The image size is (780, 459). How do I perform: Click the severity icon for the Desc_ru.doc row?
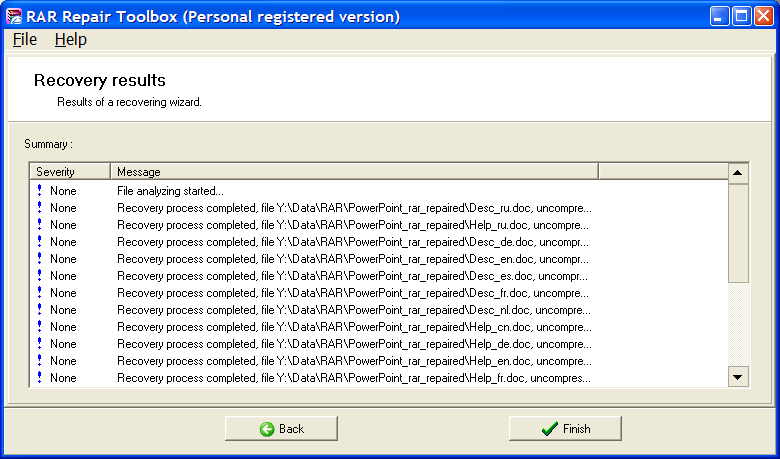[x=39, y=207]
